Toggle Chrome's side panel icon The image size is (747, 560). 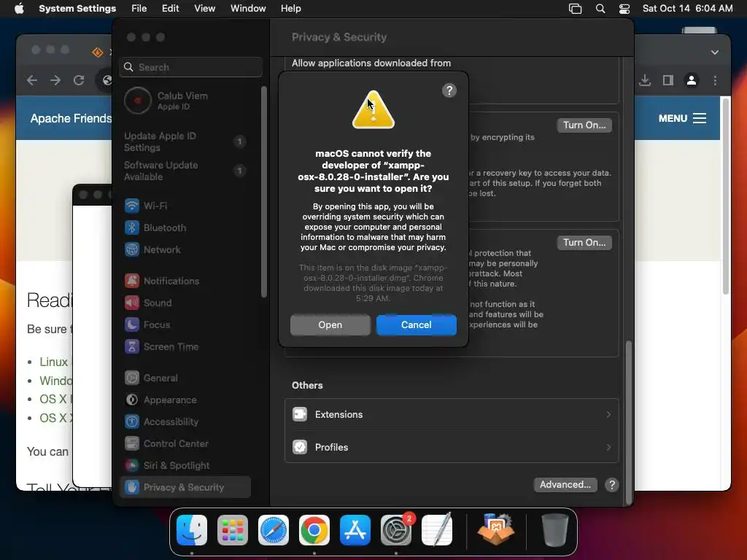668,80
